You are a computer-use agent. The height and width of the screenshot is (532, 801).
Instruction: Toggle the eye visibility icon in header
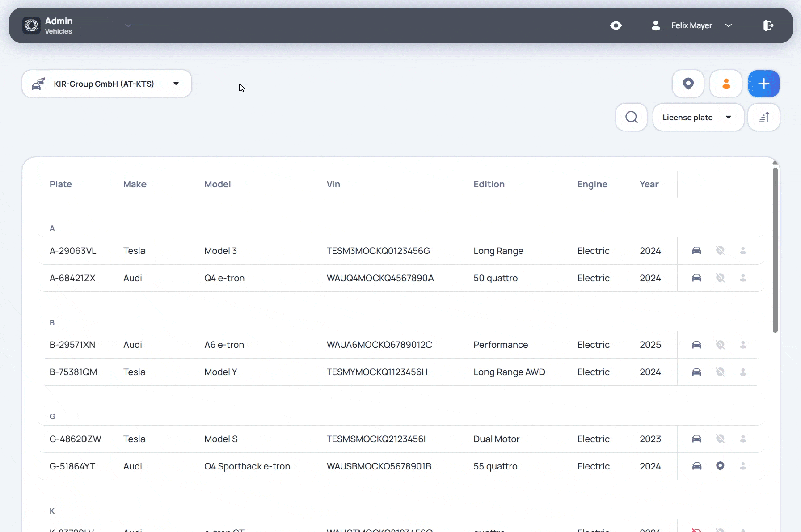[616, 25]
